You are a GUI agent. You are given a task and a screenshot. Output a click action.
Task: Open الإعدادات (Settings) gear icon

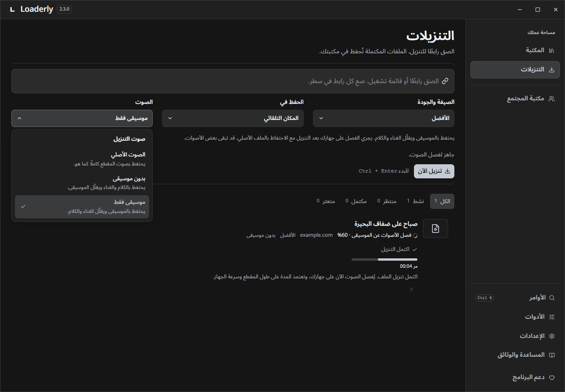(x=552, y=336)
